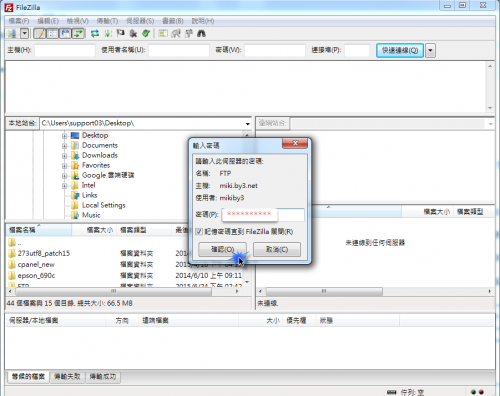Expand the Documents tree node
The width and height of the screenshot is (500, 396).
coord(65,146)
